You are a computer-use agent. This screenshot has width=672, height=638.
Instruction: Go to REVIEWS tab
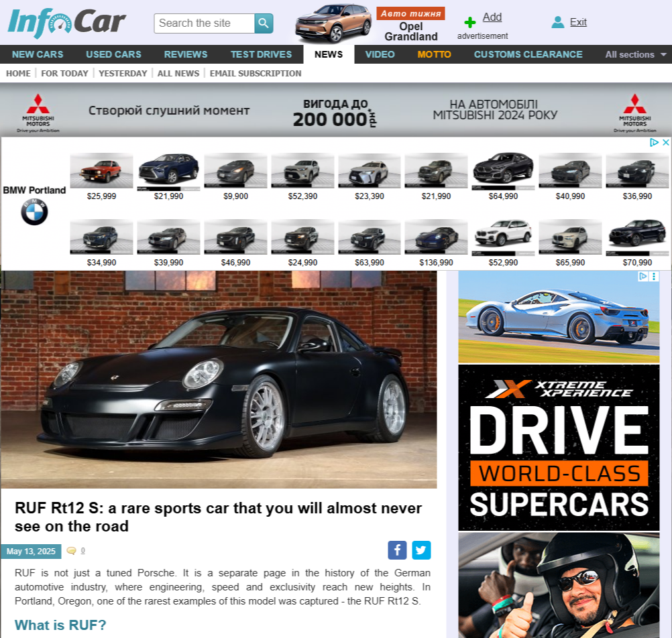tap(186, 54)
